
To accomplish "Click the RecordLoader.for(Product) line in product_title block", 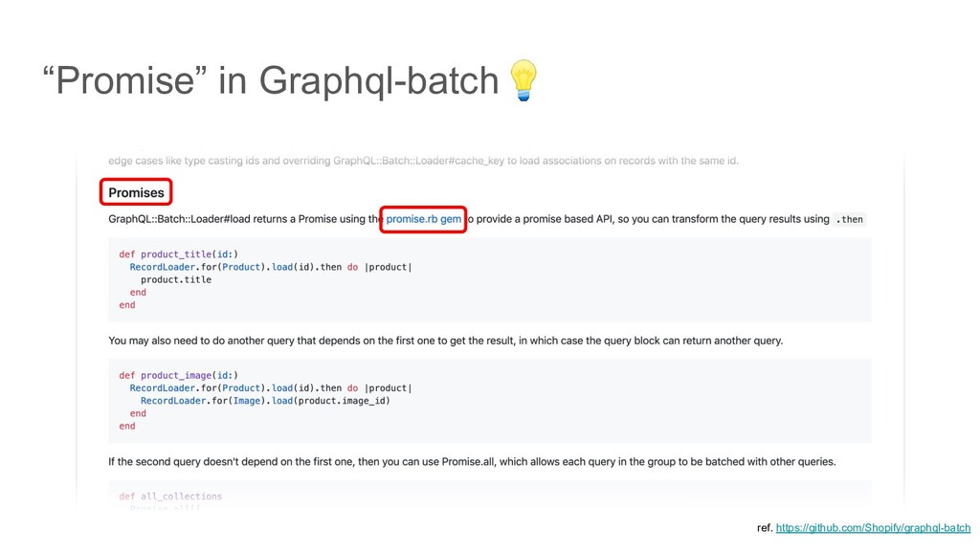I will (271, 267).
